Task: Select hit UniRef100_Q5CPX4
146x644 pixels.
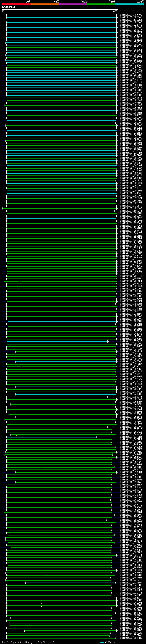Action: [131, 620]
